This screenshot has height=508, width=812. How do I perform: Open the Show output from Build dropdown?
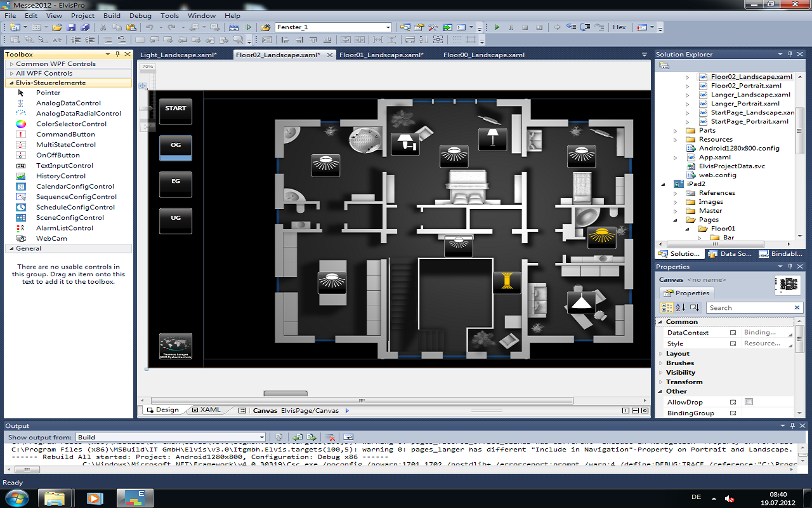261,437
